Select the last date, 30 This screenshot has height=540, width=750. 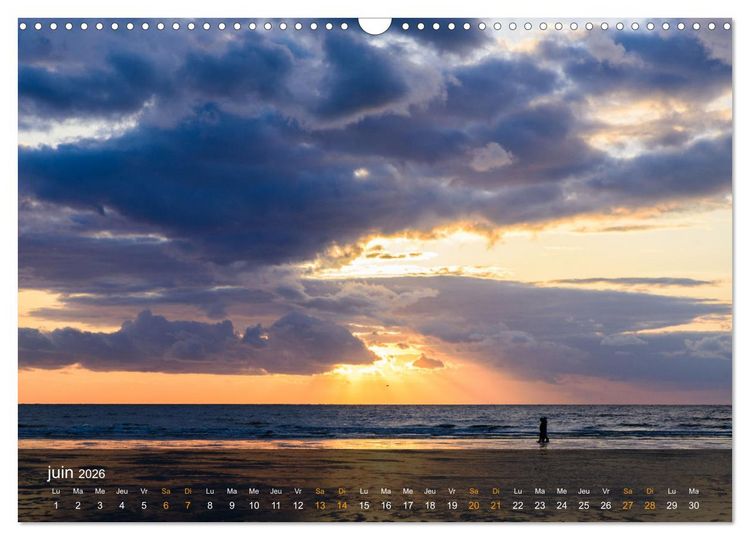click(694, 506)
